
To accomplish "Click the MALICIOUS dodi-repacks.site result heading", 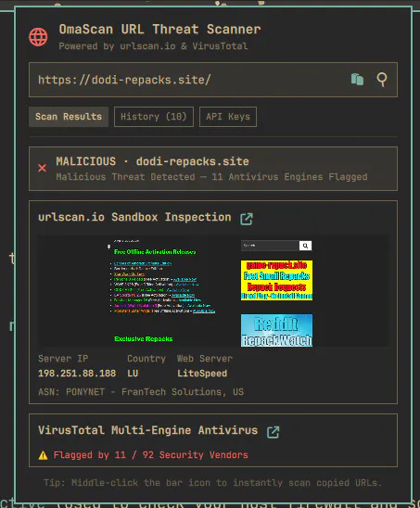I will (x=152, y=161).
